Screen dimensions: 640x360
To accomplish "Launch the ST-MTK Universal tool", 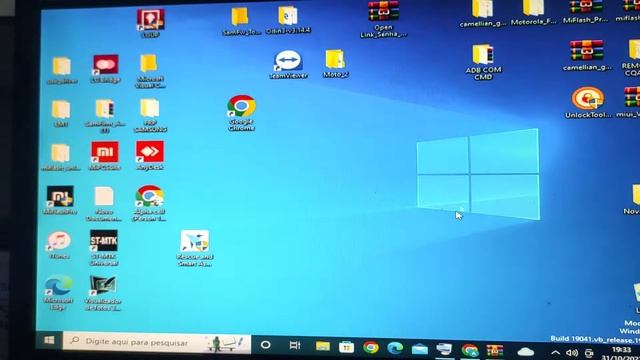I will [104, 248].
